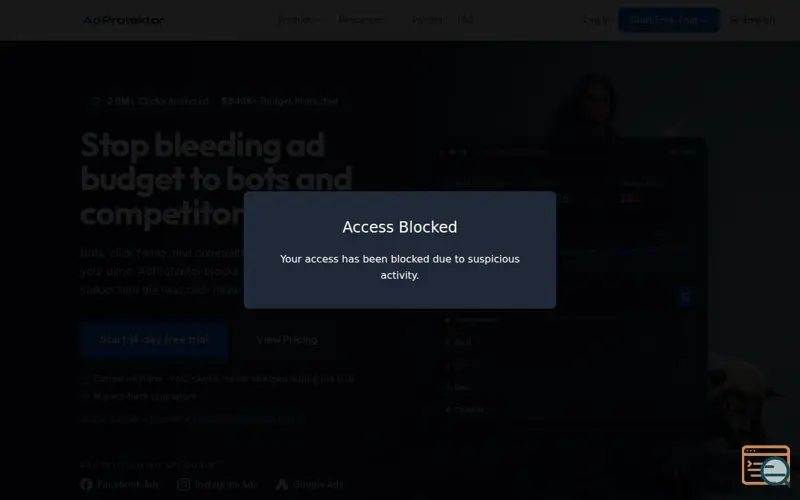The width and height of the screenshot is (800, 500).
Task: Expand the Resources navigation menu
Action: 364,20
